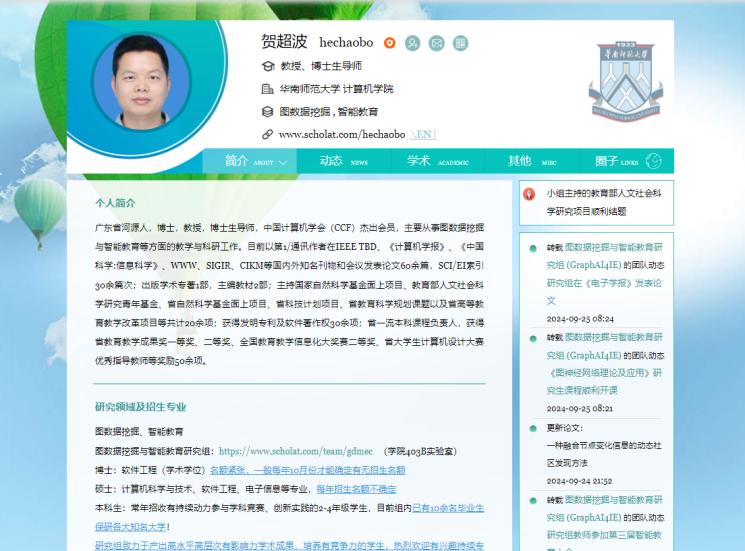Click the envelope message icon
The height and width of the screenshot is (551, 745).
point(436,43)
